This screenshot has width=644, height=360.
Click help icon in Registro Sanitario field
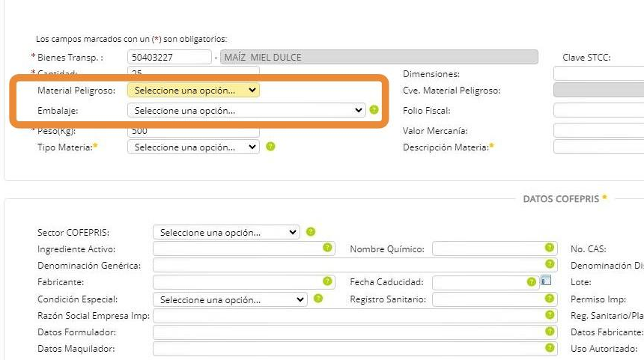pyautogui.click(x=550, y=299)
